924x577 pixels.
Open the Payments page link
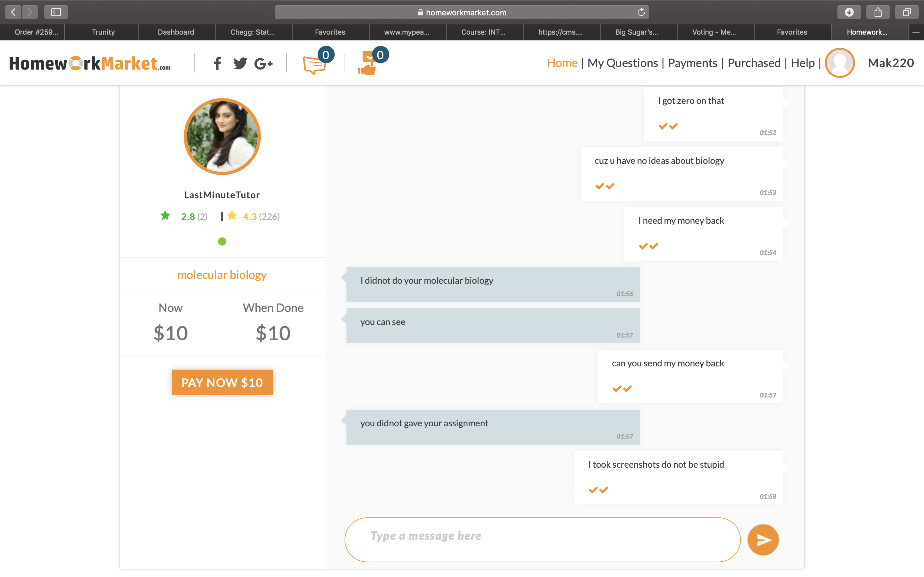click(693, 63)
